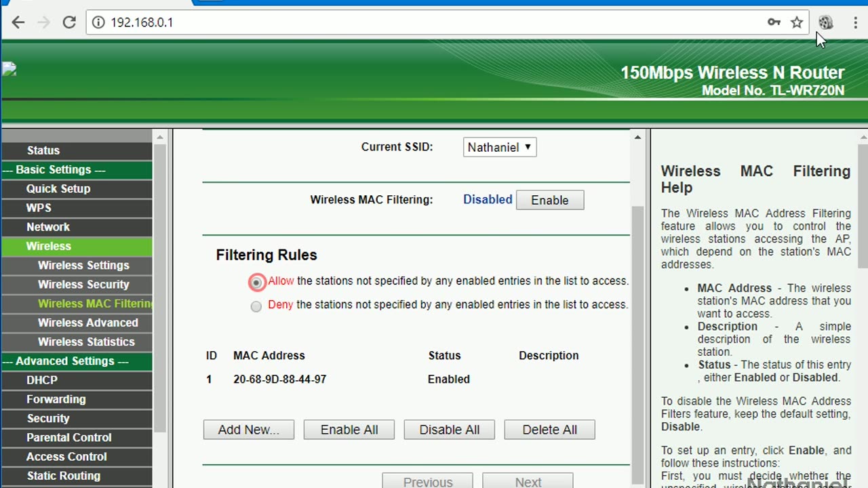
Task: Click Enable All entries button
Action: 349,430
